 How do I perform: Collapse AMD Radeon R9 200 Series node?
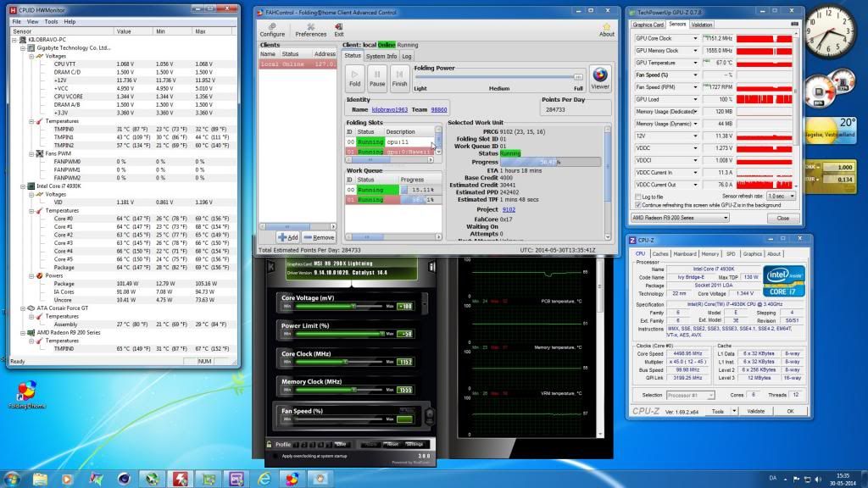23,332
